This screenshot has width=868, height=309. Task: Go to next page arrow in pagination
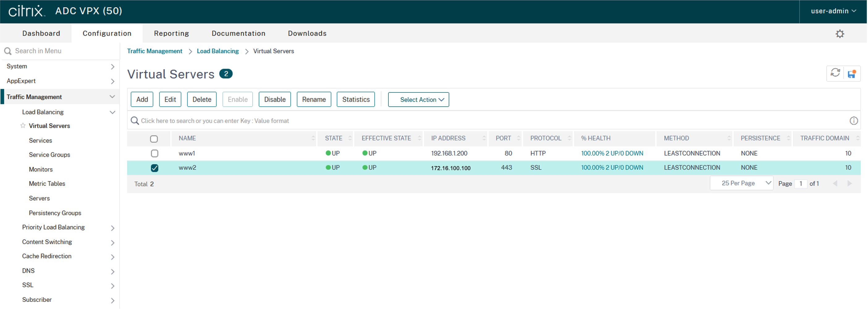click(x=849, y=183)
